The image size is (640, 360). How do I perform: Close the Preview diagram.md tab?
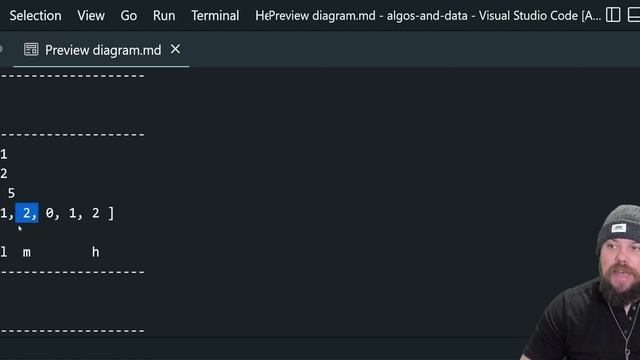[x=176, y=49]
